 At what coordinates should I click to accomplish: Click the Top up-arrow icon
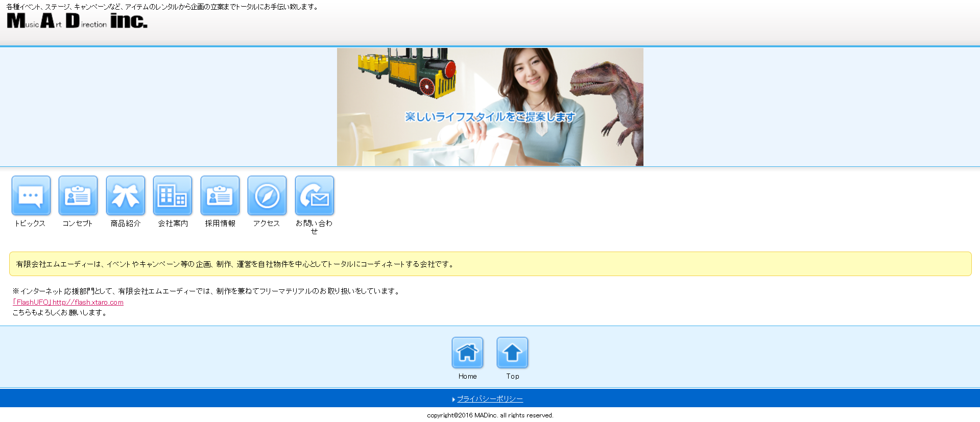(512, 353)
